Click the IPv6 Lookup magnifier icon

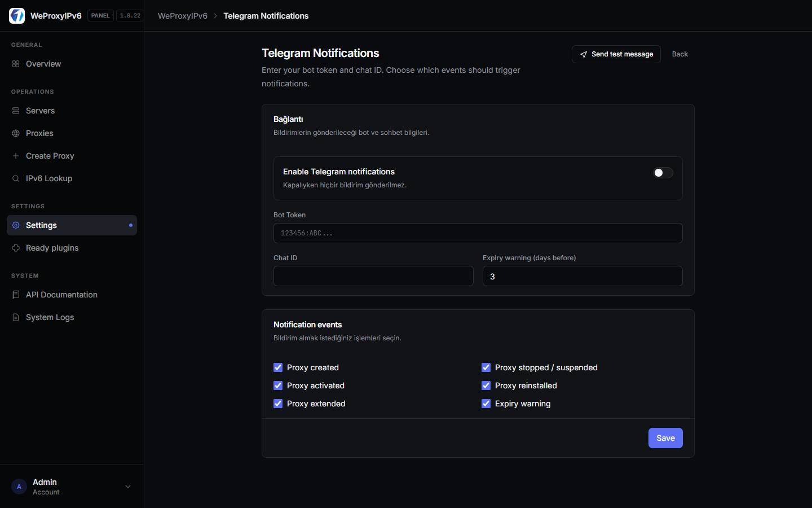click(x=16, y=178)
